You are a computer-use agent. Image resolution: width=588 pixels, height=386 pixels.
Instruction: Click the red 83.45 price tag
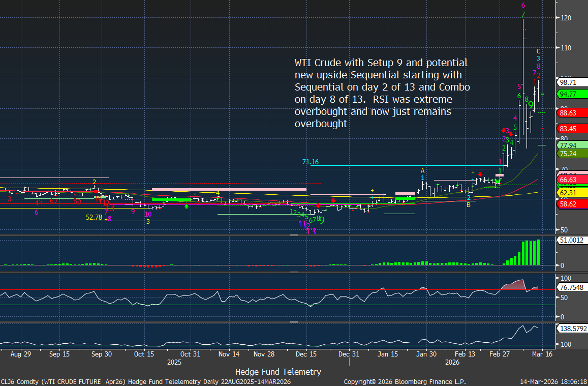coord(568,129)
